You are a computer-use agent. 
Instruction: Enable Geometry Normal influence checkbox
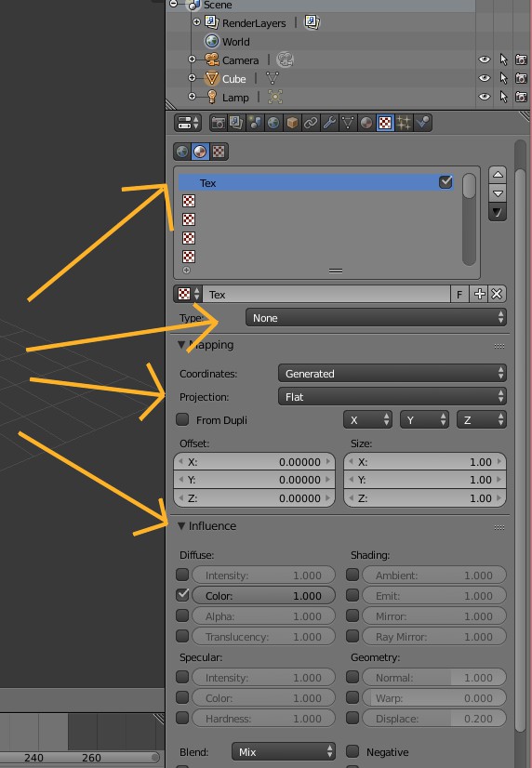pos(352,678)
